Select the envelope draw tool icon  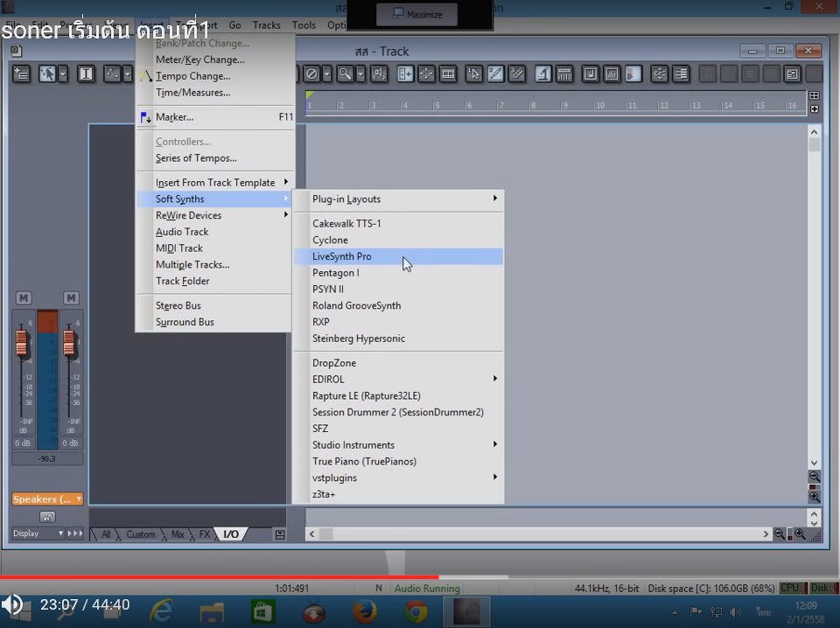tap(112, 73)
